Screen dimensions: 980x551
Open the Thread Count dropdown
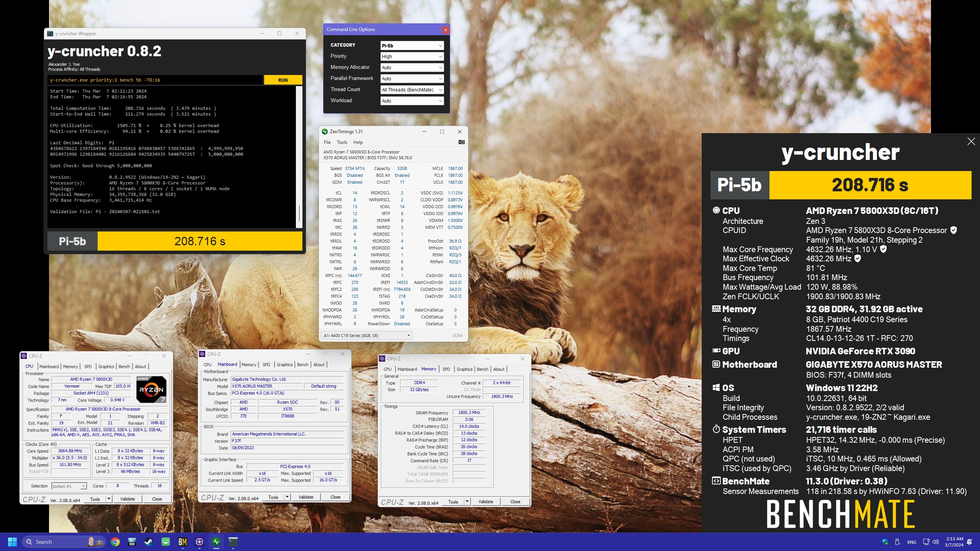(x=412, y=90)
